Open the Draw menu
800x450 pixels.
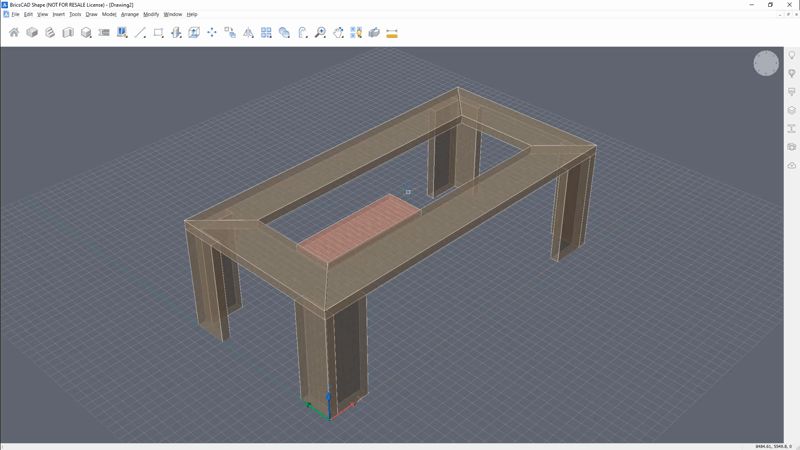(91, 14)
